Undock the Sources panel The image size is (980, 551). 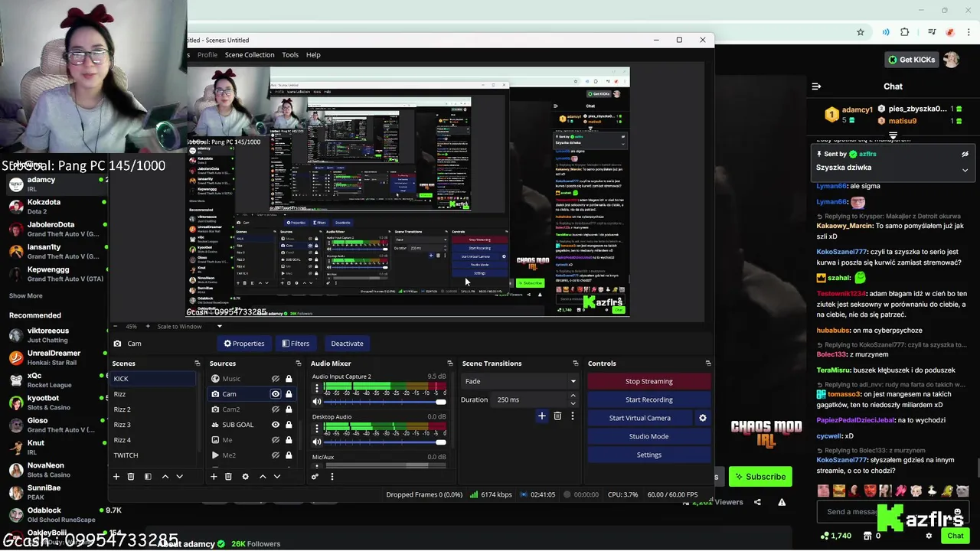point(298,364)
